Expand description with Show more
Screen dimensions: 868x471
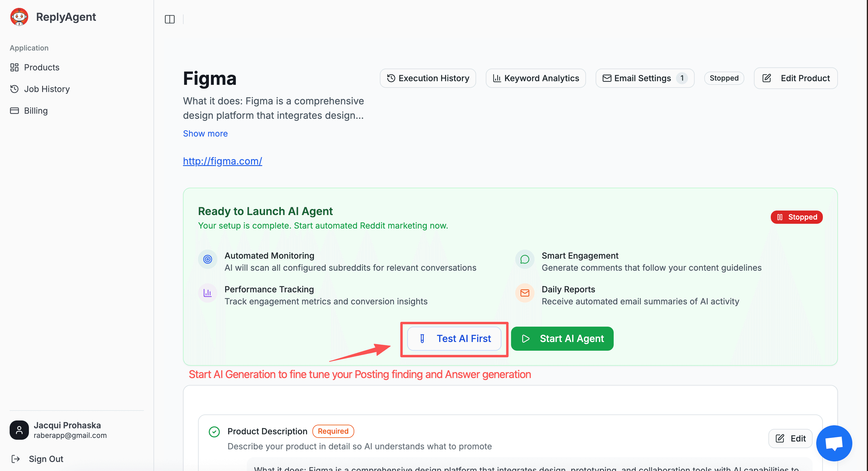pyautogui.click(x=205, y=134)
